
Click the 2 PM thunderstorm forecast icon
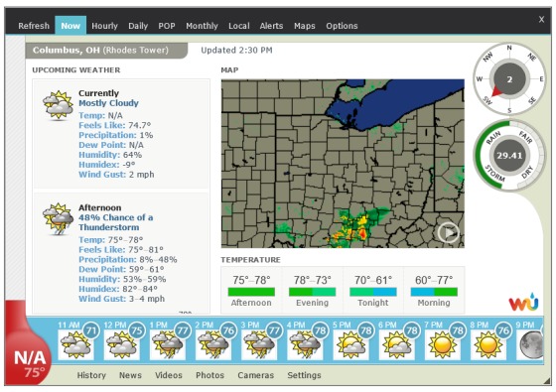click(213, 344)
